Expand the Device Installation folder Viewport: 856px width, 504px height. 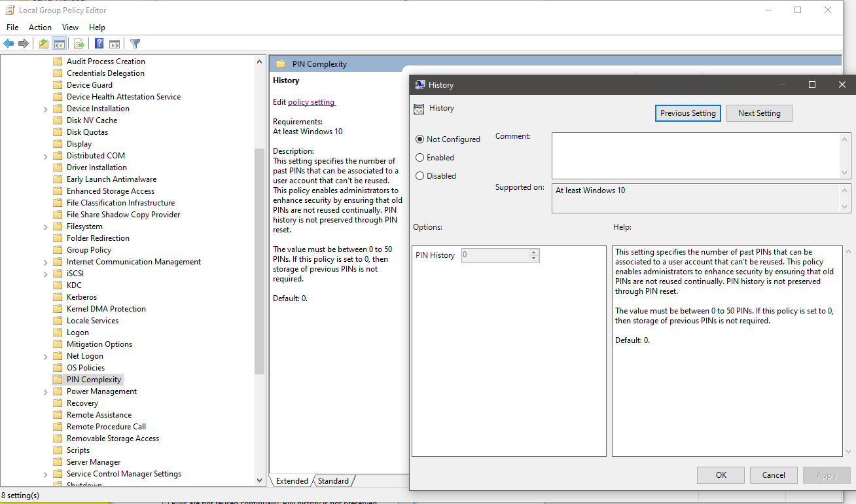coord(45,108)
